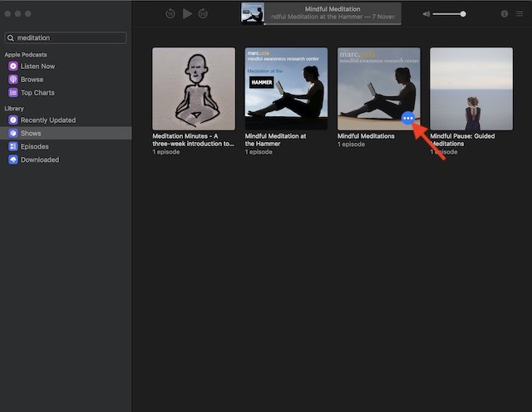Set the volume slider knob
532x412 pixels.
coord(463,14)
